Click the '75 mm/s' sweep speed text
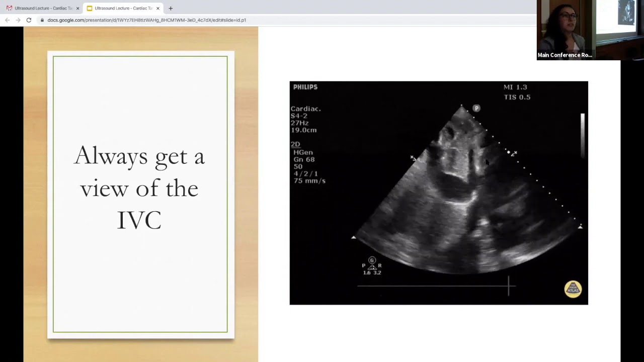The image size is (644, 362). point(309,181)
